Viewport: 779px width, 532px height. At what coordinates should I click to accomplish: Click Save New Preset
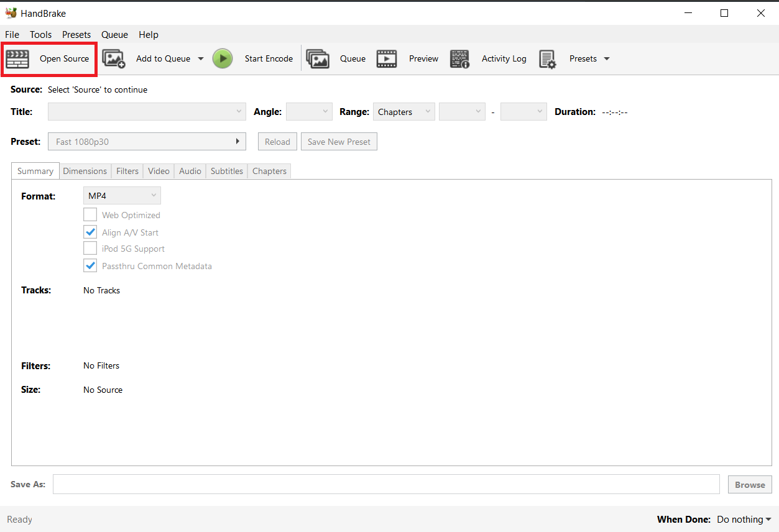click(338, 141)
